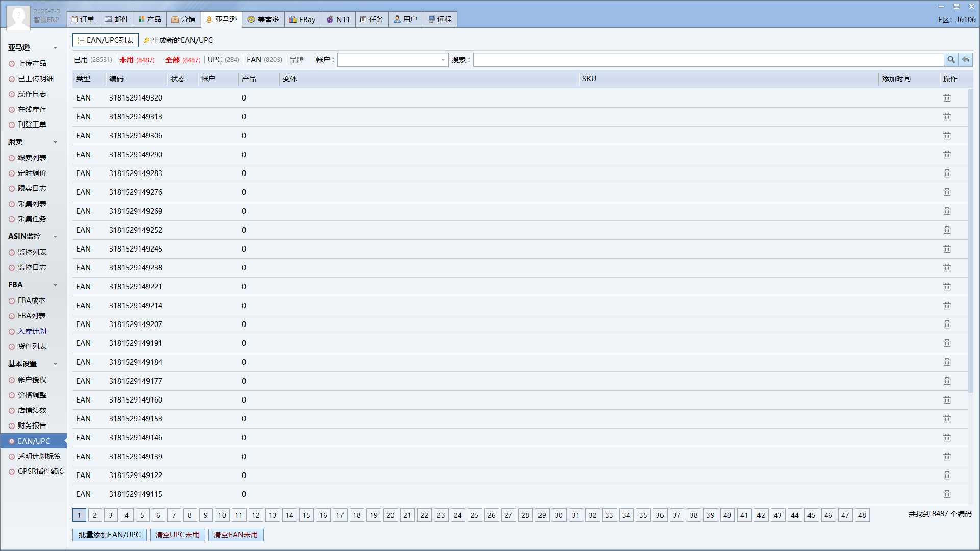Image resolution: width=980 pixels, height=551 pixels.
Task: Open 跟卖列表 in sidebar
Action: click(x=32, y=158)
